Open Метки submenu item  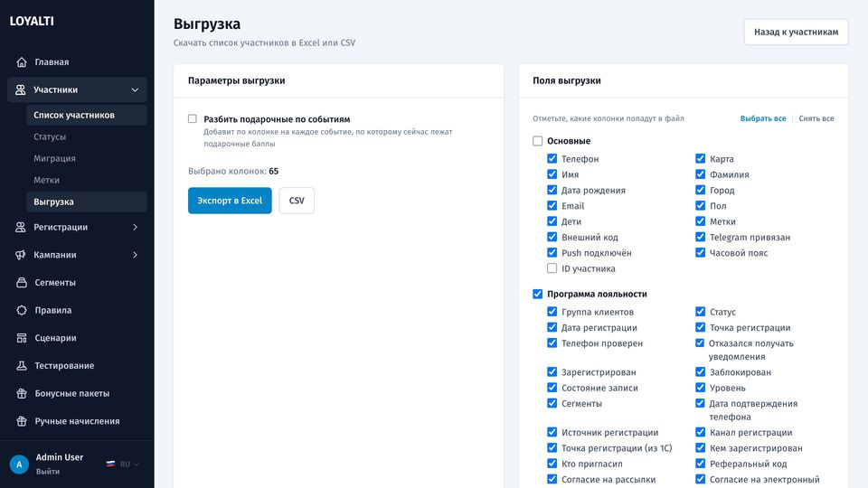point(87,180)
